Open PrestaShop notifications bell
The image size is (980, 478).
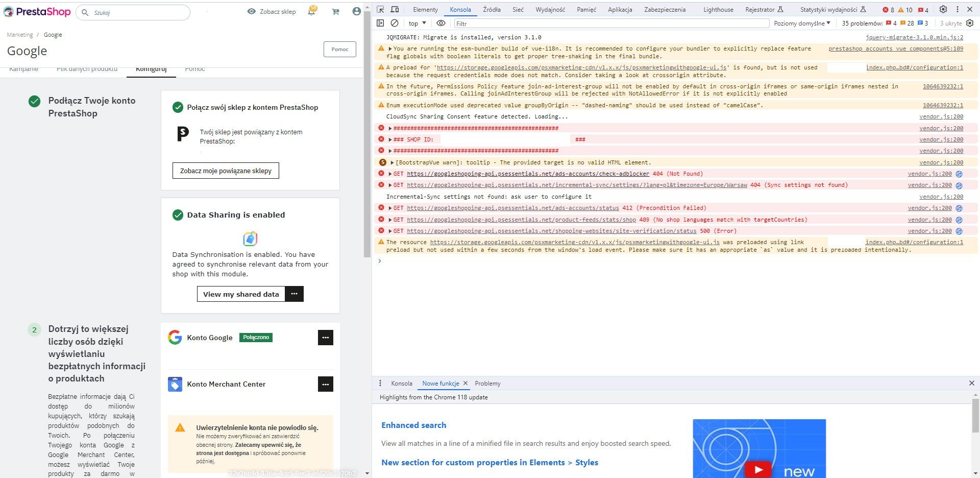click(311, 11)
